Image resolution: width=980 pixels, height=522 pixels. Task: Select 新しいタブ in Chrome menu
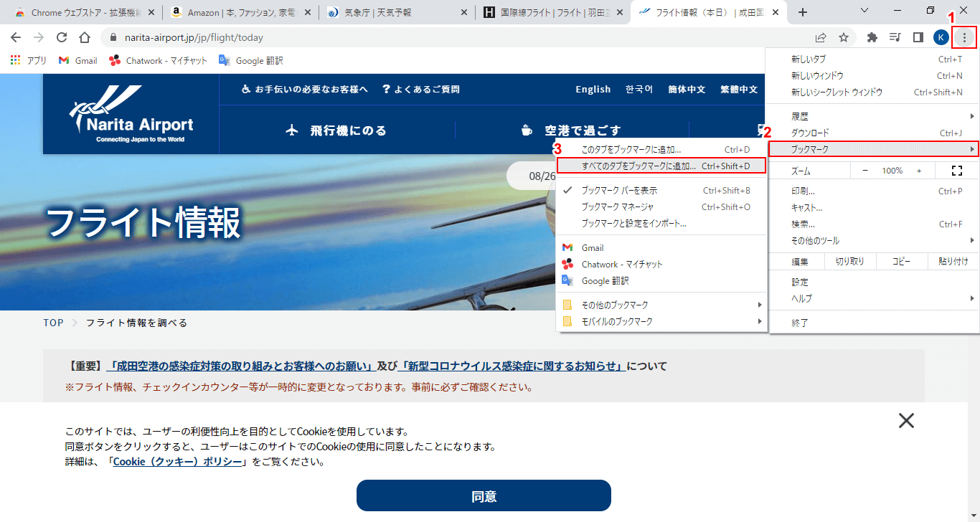point(874,59)
